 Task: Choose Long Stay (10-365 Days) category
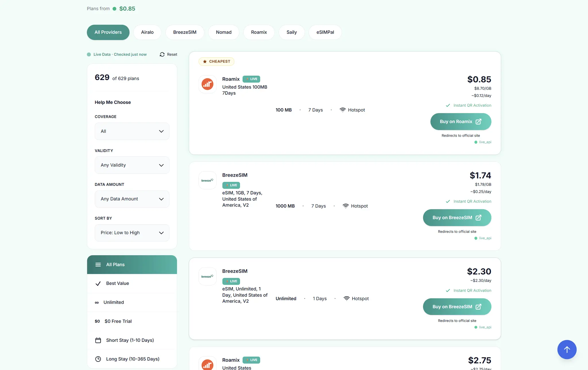[x=132, y=359]
